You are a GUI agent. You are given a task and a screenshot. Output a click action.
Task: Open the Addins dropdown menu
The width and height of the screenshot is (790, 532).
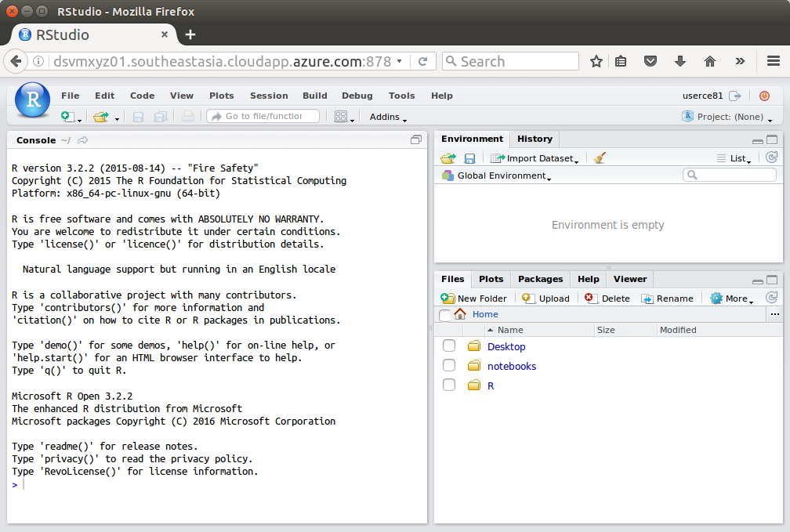tap(388, 117)
